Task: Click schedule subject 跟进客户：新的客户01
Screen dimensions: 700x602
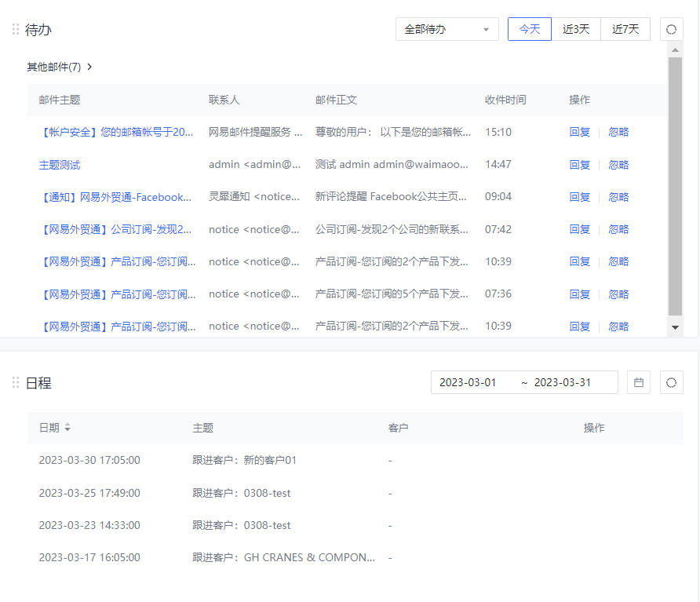Action: (x=244, y=461)
